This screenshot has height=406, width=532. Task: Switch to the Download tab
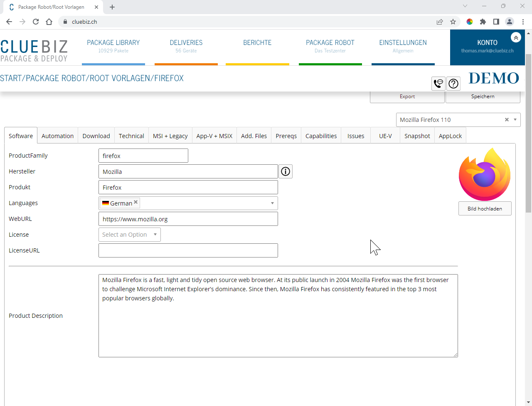click(x=96, y=136)
